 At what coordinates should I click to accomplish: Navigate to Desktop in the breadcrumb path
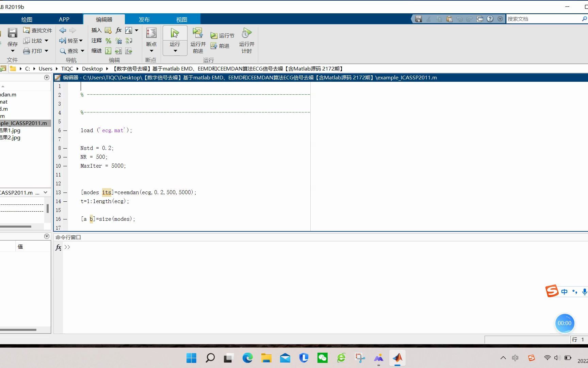click(92, 68)
